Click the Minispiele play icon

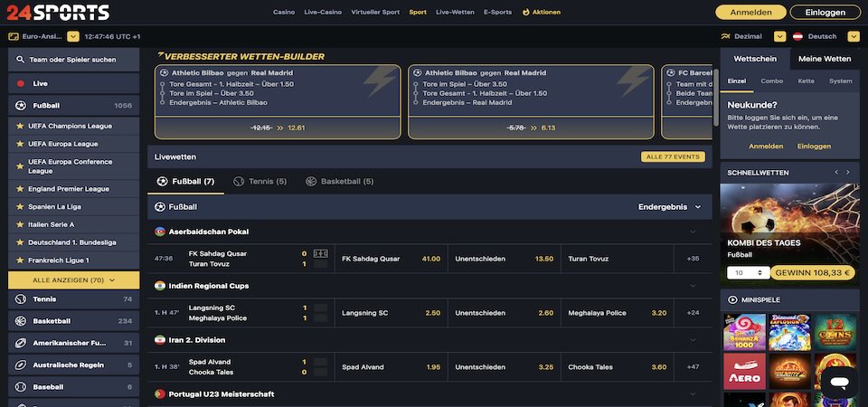(x=732, y=299)
